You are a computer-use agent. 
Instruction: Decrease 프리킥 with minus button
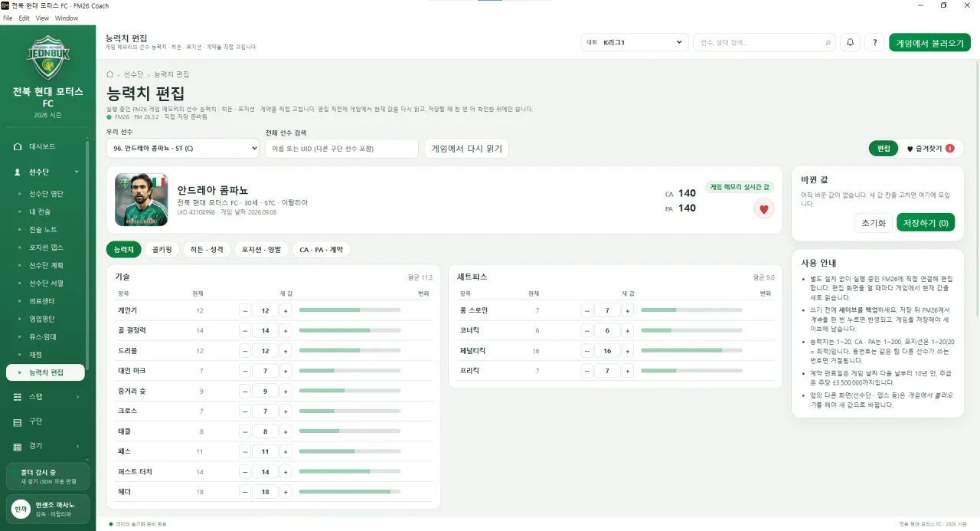tap(587, 371)
